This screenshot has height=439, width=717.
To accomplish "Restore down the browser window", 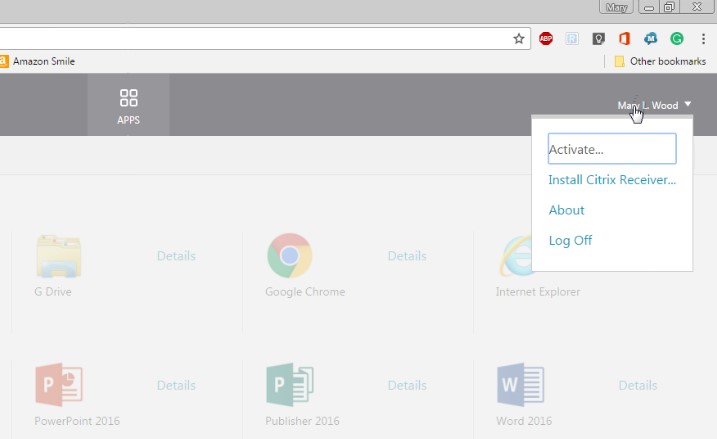I will (669, 7).
